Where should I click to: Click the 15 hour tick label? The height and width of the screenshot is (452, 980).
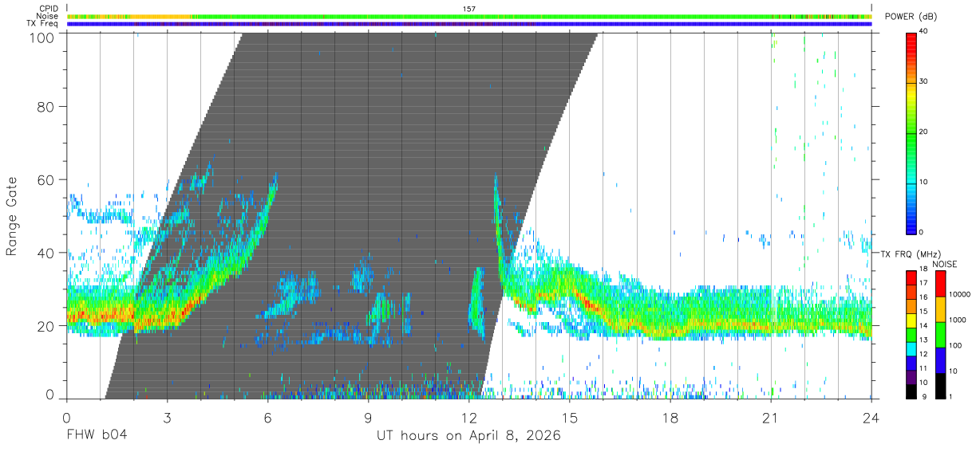(569, 417)
